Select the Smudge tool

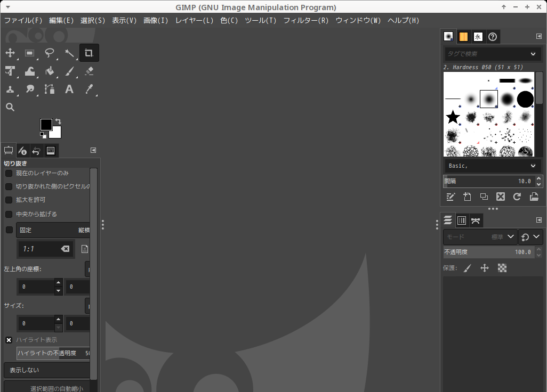30,89
